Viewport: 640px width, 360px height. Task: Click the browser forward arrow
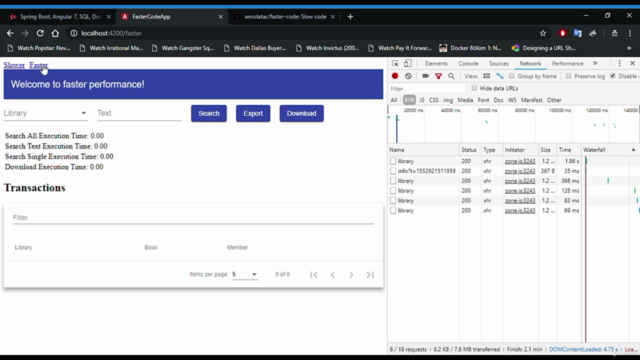tap(25, 33)
